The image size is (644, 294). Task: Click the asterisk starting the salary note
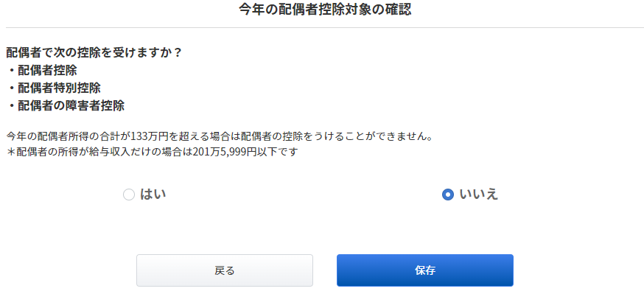(11, 152)
